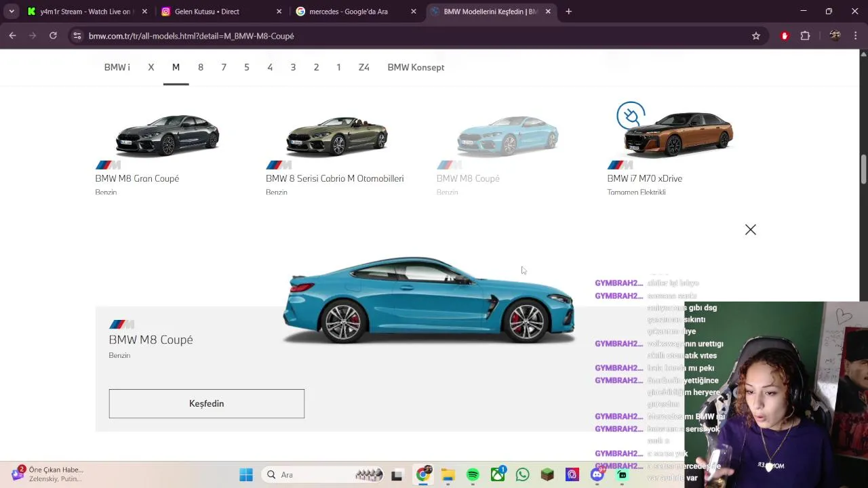Close the mercedes Google tab
868x488 pixels.
point(414,12)
